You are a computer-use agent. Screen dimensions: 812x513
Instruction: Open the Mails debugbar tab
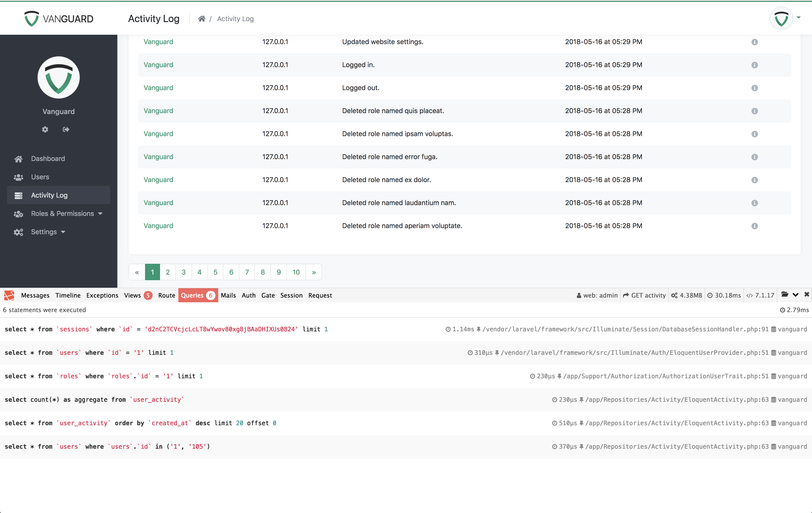[228, 295]
